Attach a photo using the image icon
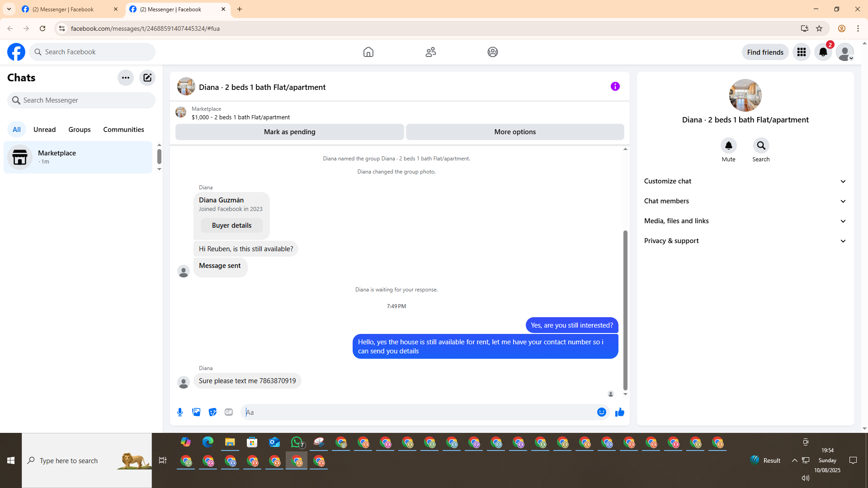This screenshot has height=488, width=868. [x=196, y=412]
